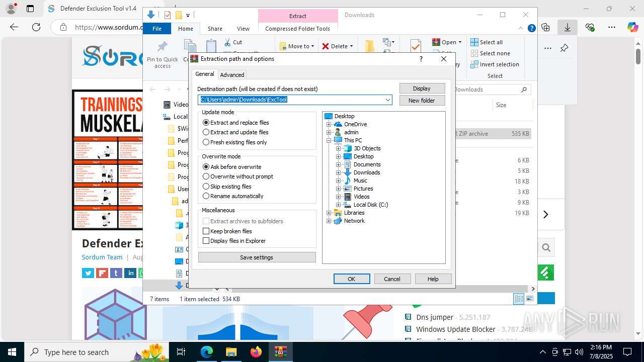This screenshot has width=644, height=362.
Task: Click the Edge back navigation arrow
Action: tap(14, 27)
